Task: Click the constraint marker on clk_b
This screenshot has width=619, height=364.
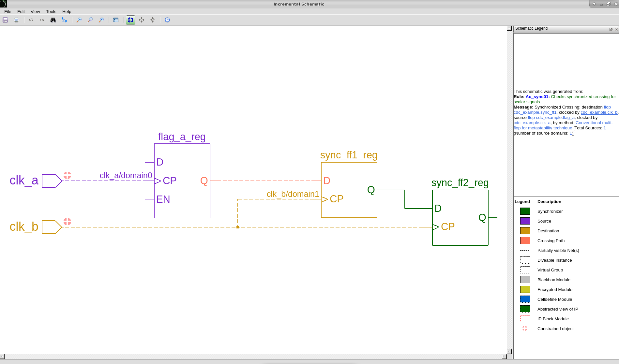Action: 67,222
